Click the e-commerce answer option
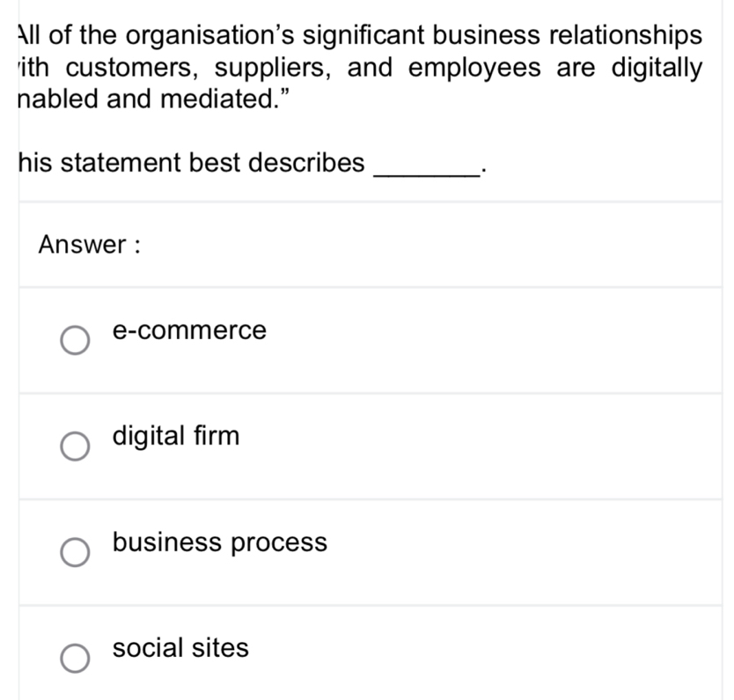734x700 pixels. point(188,331)
